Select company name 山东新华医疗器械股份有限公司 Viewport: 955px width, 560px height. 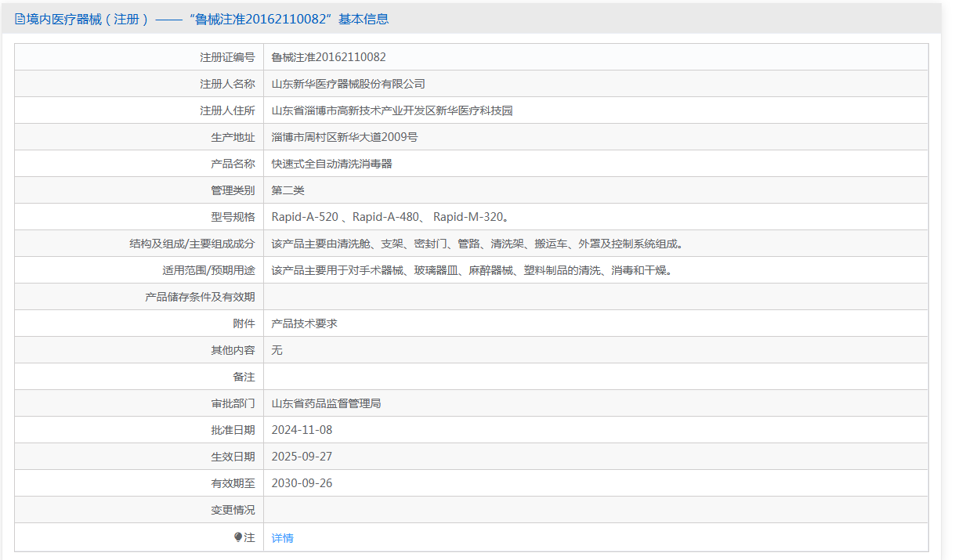pos(349,84)
